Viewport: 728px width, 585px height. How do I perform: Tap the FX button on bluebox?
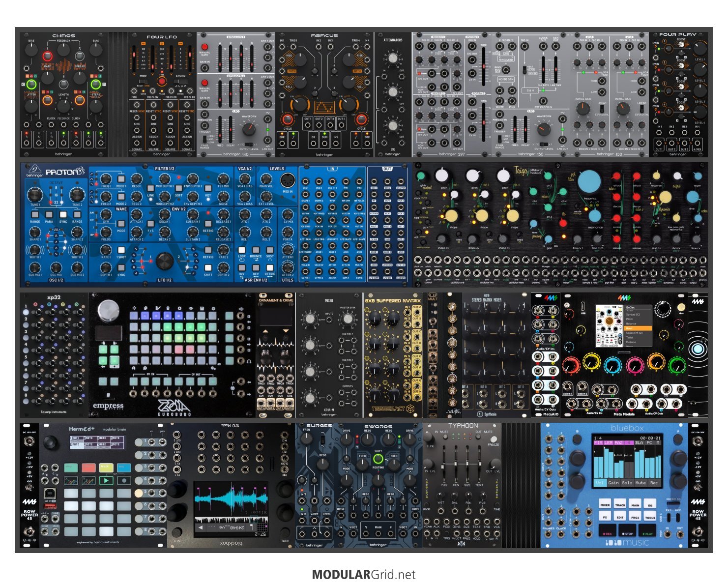tap(605, 517)
